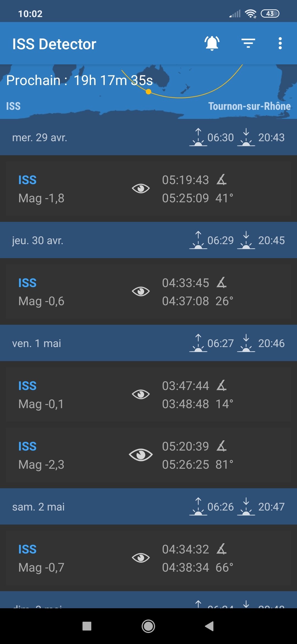Tap the Tournon-sur-Rhône location label
This screenshot has height=644, width=297.
pyautogui.click(x=249, y=106)
